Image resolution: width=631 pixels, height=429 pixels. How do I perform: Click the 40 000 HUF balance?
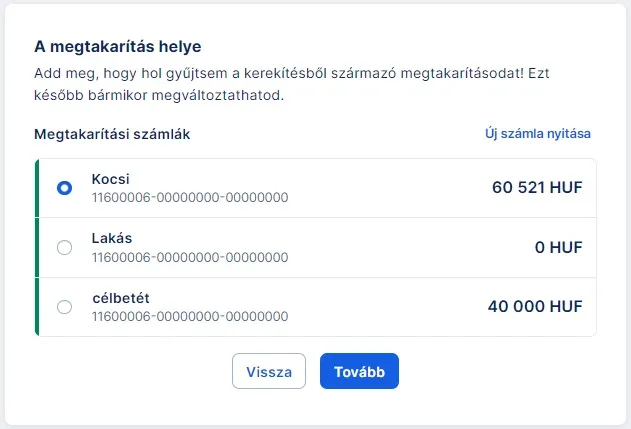pyautogui.click(x=535, y=307)
